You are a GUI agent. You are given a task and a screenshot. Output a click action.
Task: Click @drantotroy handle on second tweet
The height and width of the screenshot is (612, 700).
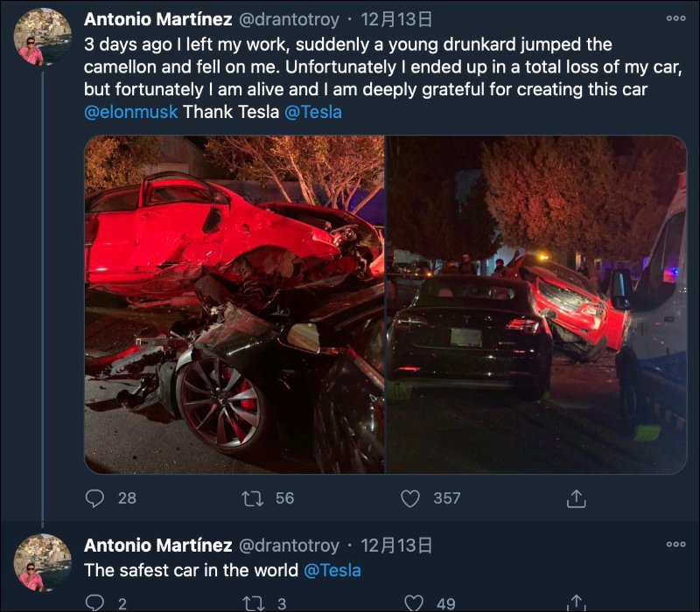pyautogui.click(x=289, y=546)
